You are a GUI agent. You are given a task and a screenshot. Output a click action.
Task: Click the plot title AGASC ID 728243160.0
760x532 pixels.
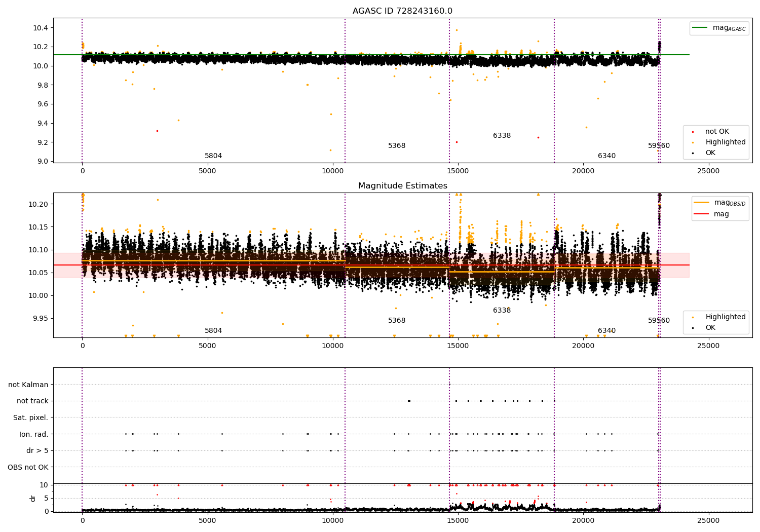[x=402, y=11]
